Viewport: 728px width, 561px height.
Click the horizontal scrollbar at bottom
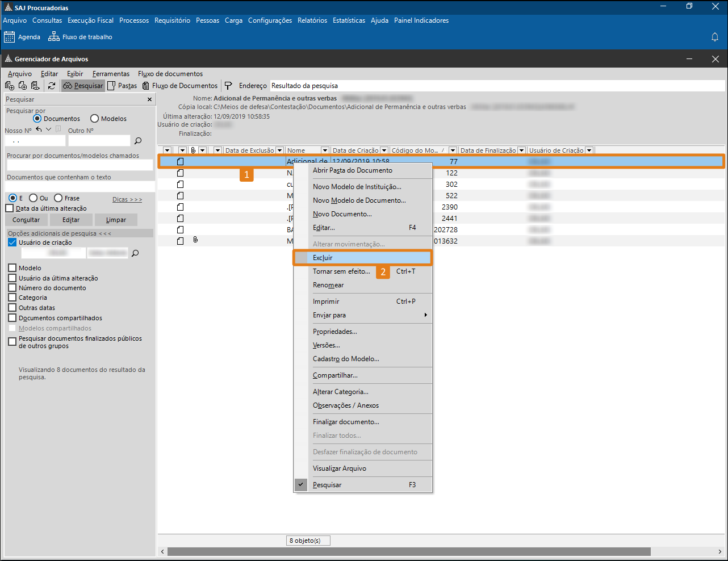[x=409, y=552]
